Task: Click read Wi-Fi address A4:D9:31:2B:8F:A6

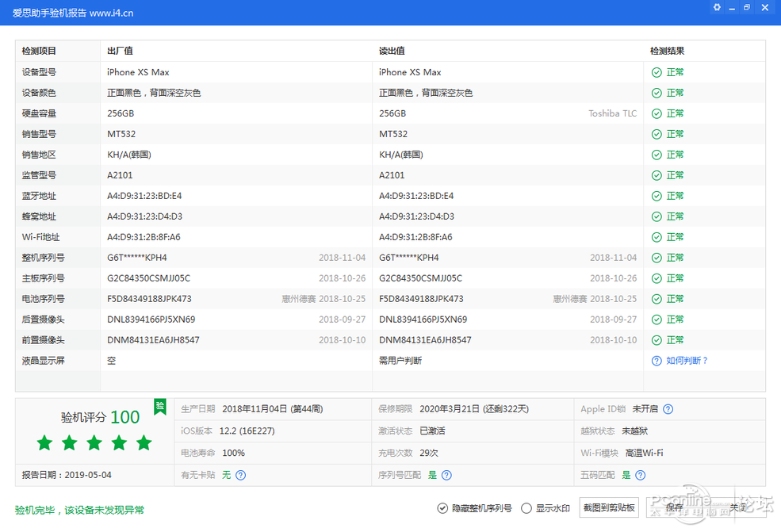Action: [415, 237]
